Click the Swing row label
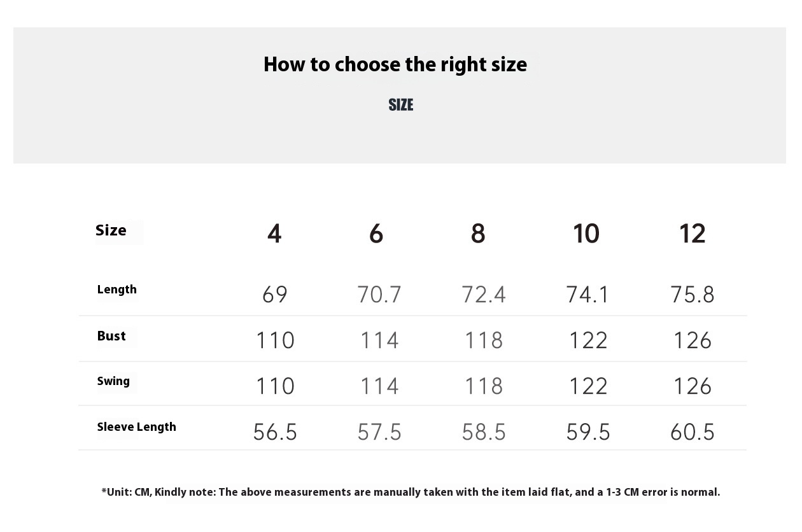 point(113,381)
